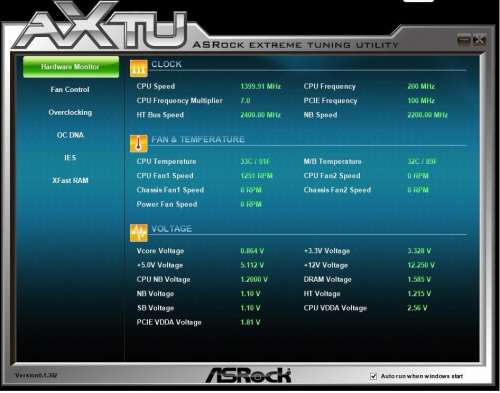Click the HT Bus Speed label

160,115
